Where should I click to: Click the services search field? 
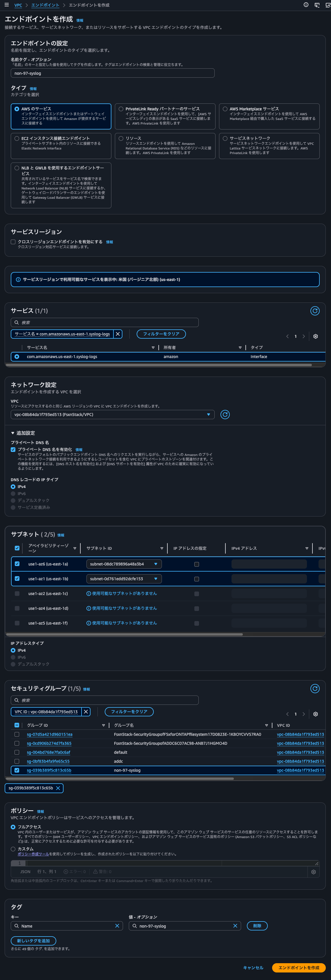coord(105,322)
